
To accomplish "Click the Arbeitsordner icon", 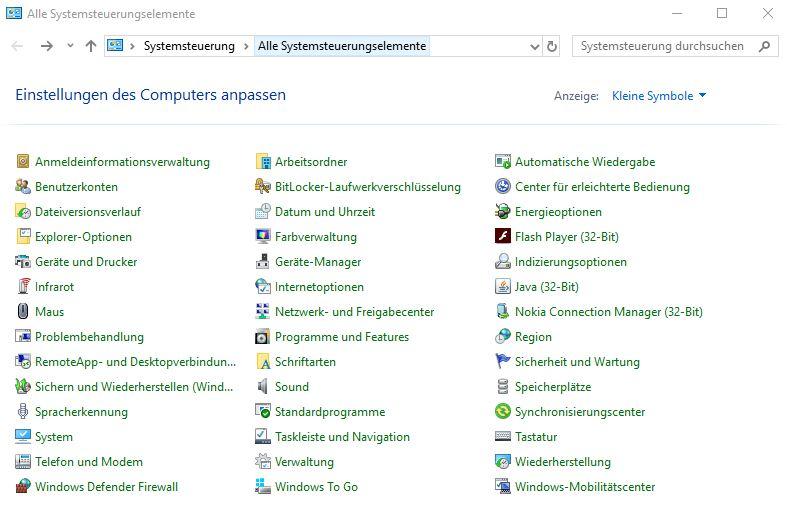I will 263,161.
